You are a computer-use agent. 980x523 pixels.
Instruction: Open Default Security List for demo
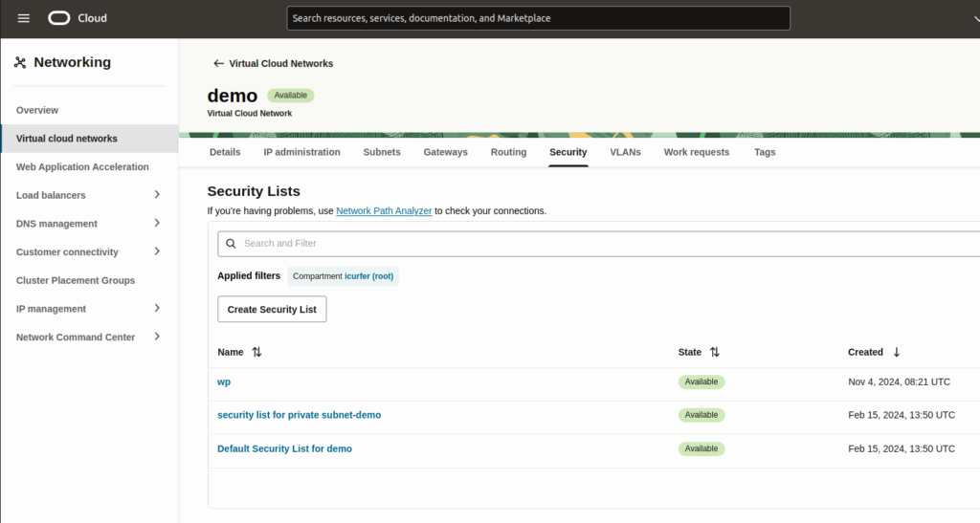[x=284, y=448]
